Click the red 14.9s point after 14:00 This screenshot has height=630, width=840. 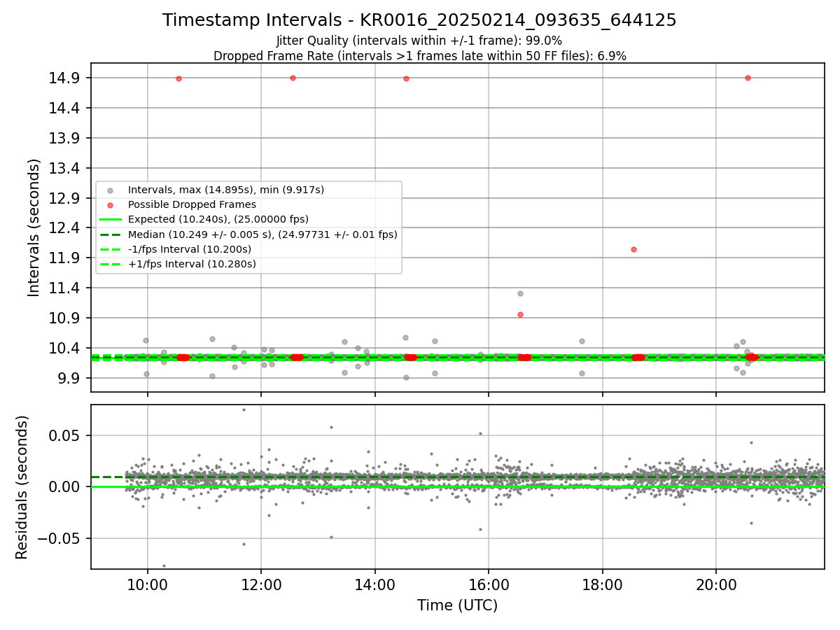406,78
